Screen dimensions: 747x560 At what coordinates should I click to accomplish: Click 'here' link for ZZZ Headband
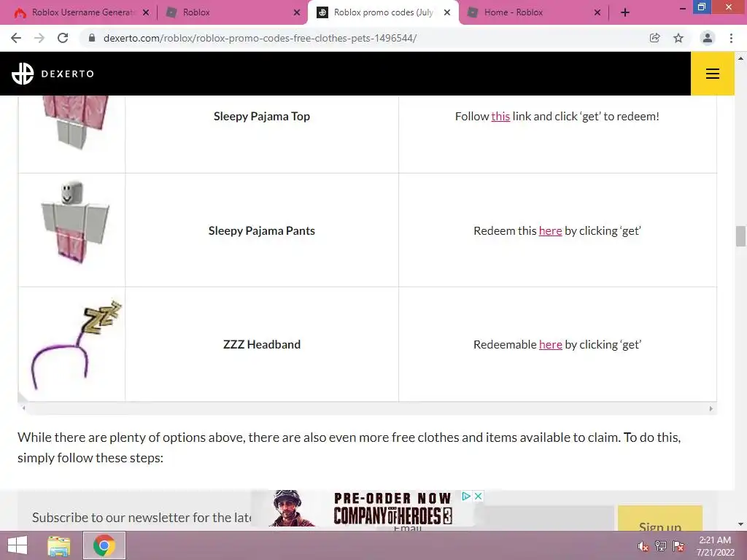550,344
